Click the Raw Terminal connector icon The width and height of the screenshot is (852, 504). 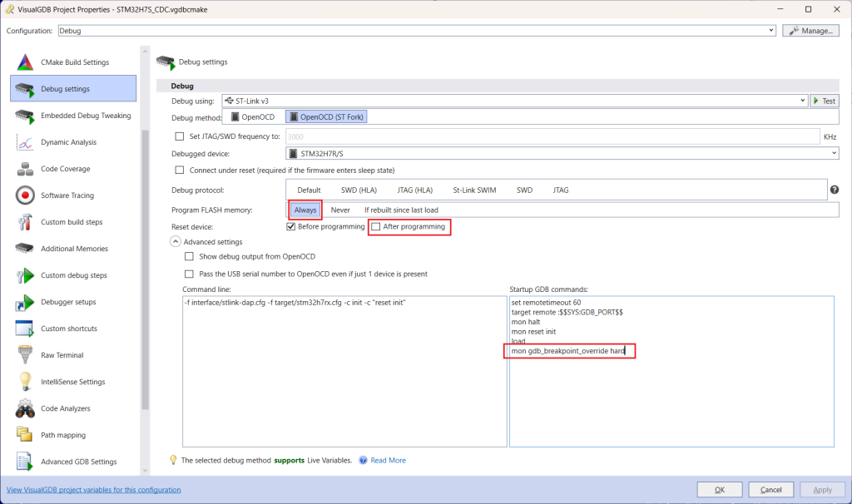point(25,355)
